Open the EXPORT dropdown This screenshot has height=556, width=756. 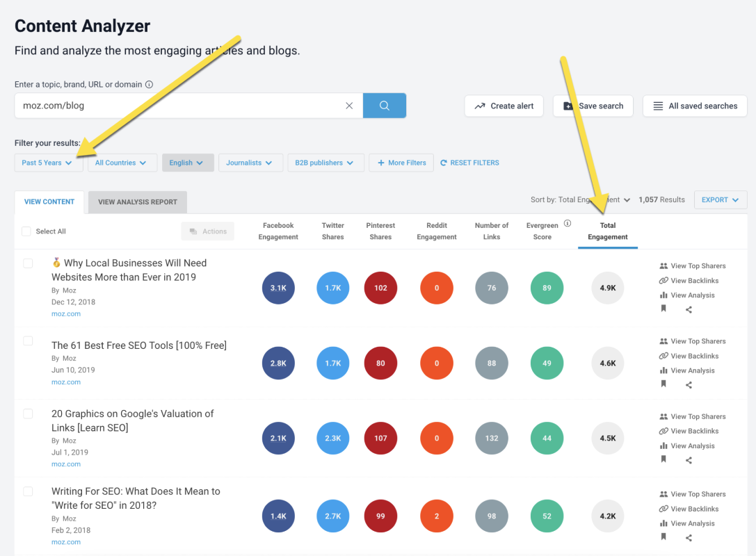pyautogui.click(x=721, y=199)
